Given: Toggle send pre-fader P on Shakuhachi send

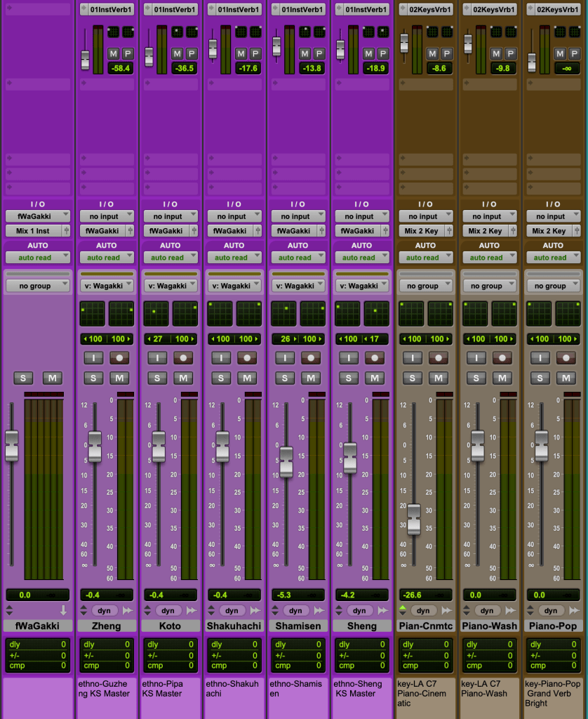Looking at the screenshot, I should tap(255, 54).
